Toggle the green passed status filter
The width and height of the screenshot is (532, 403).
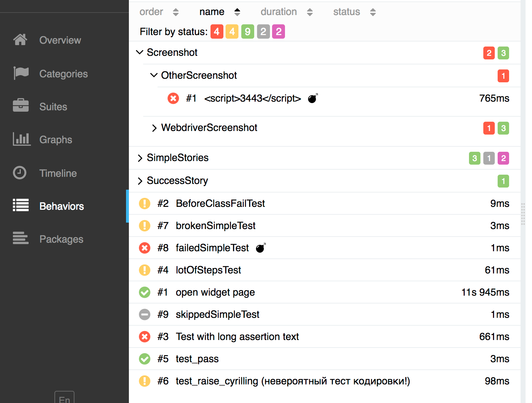247,31
